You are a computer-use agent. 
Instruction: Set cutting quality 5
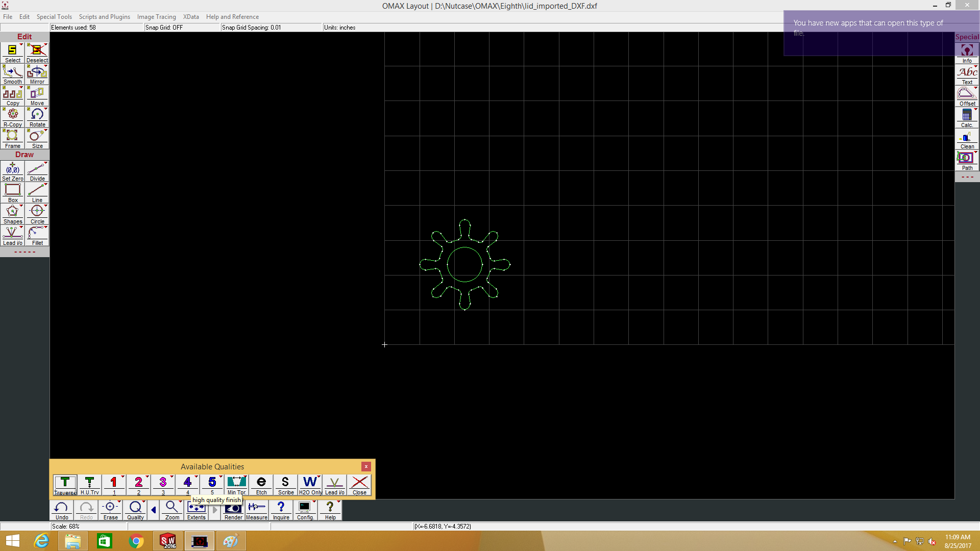click(x=212, y=485)
